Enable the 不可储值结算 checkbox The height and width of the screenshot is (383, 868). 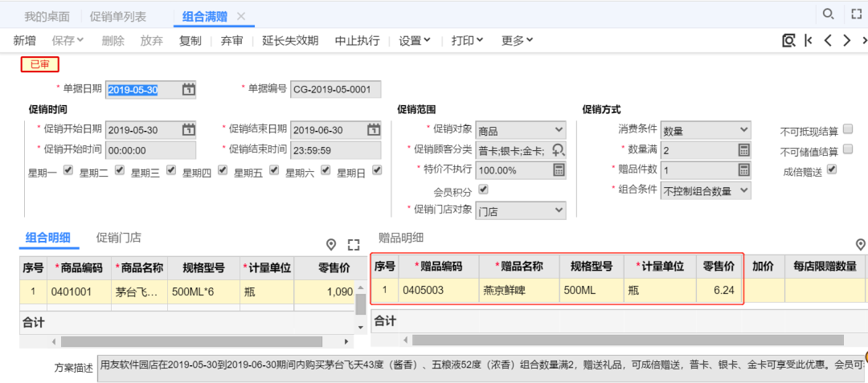848,149
